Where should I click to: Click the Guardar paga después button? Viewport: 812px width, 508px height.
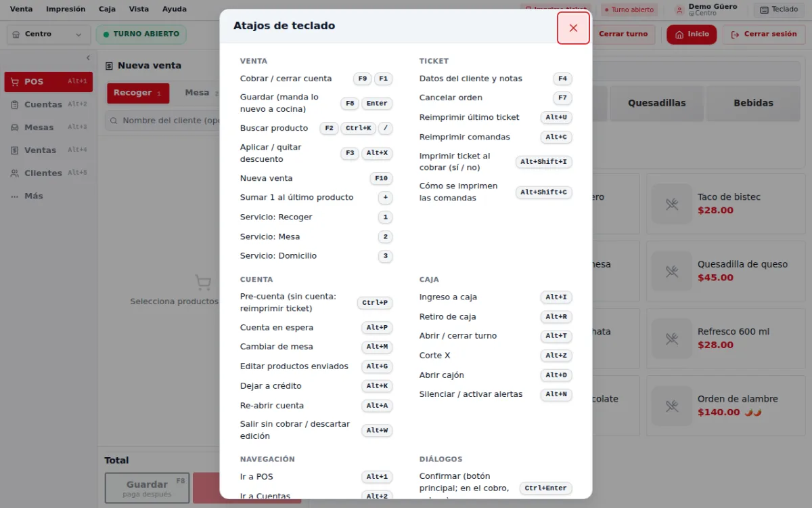(147, 488)
